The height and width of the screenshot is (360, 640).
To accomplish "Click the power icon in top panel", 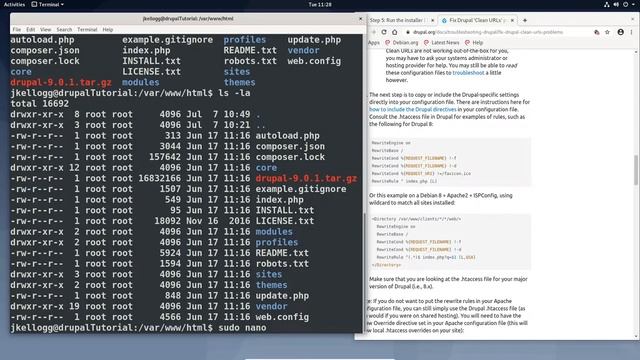I will pos(625,4).
